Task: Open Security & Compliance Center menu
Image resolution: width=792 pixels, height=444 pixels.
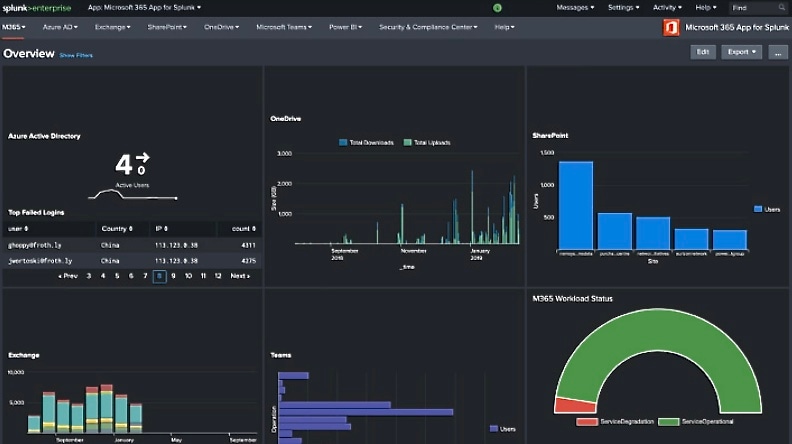Action: [428, 27]
